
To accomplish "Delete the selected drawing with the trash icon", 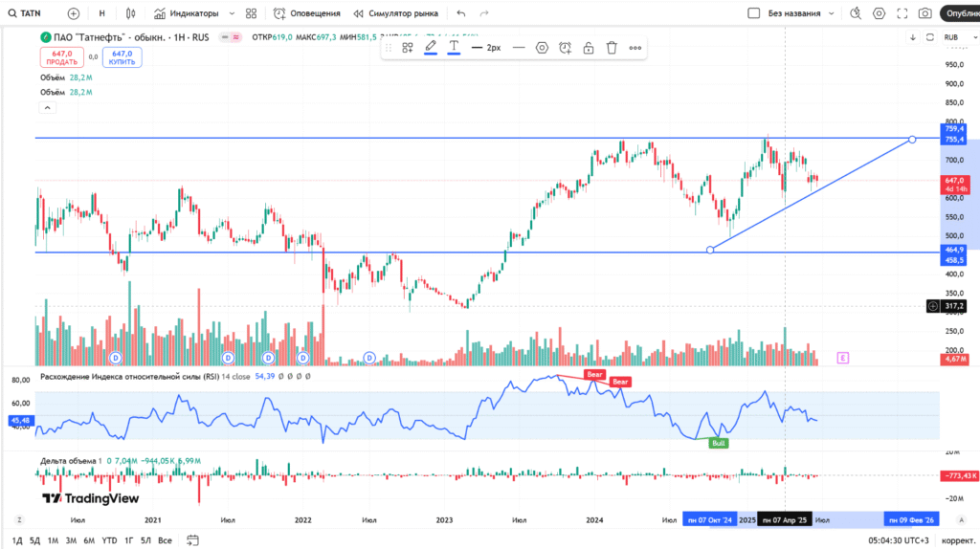I will [x=612, y=48].
